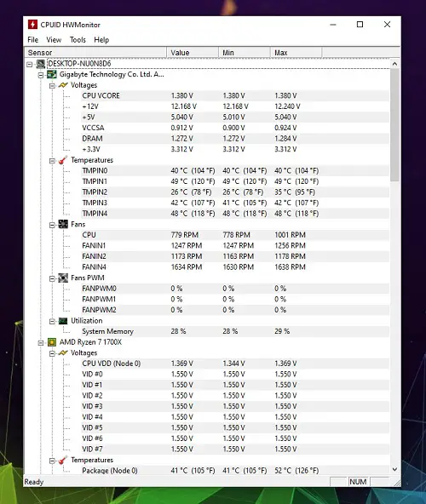This screenshot has height=504, width=426.
Task: Click the motherboard Temperatures thermometer icon
Action: pos(63,160)
